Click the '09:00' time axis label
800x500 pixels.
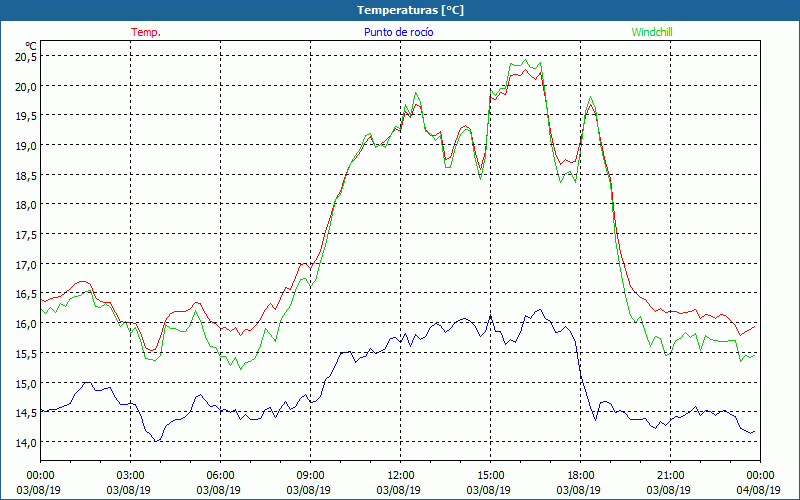click(310, 476)
